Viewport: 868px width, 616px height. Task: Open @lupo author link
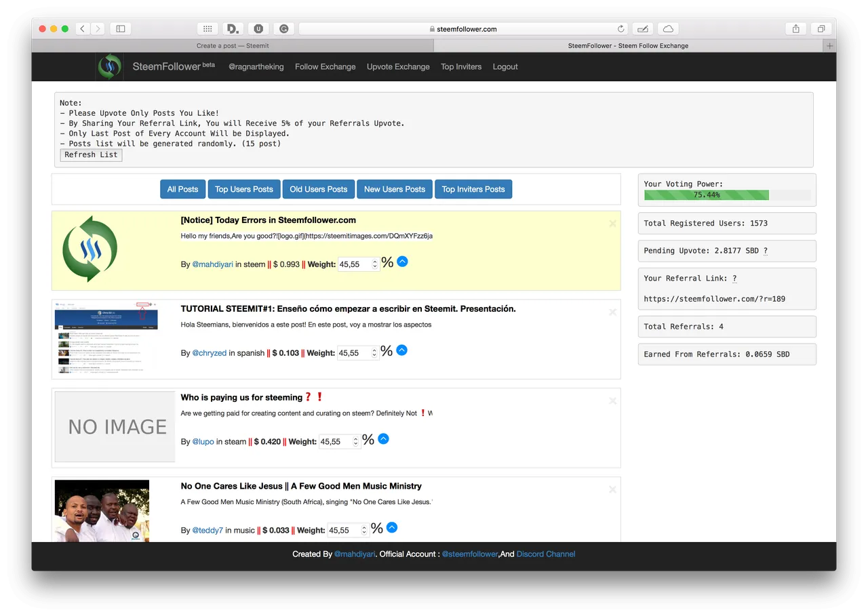[203, 442]
